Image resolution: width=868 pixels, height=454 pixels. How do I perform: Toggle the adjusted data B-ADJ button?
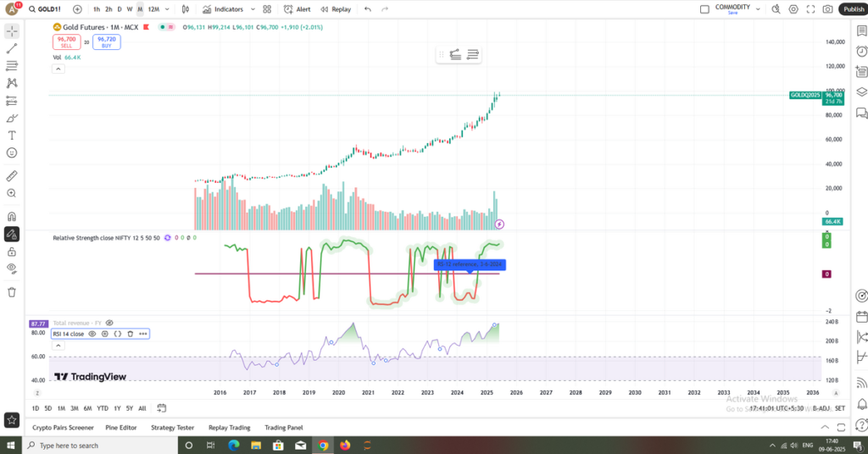821,408
